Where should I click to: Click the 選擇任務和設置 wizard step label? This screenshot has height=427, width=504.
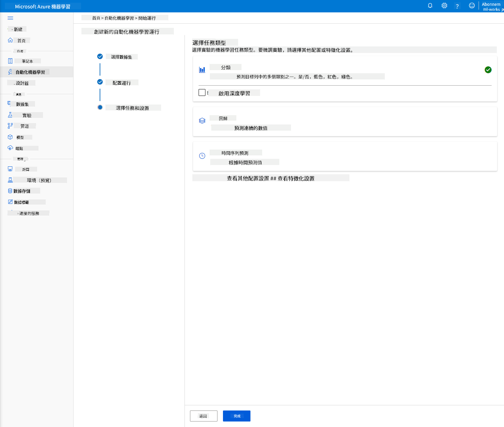tap(132, 108)
